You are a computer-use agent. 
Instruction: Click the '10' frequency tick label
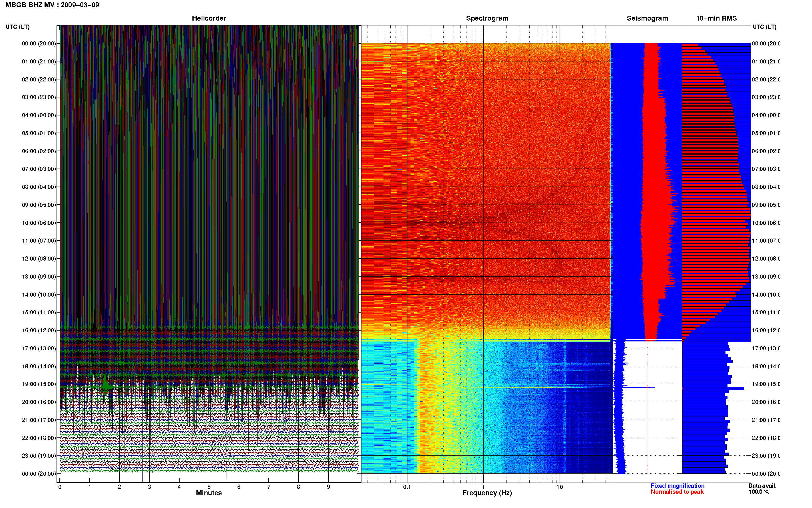point(560,487)
